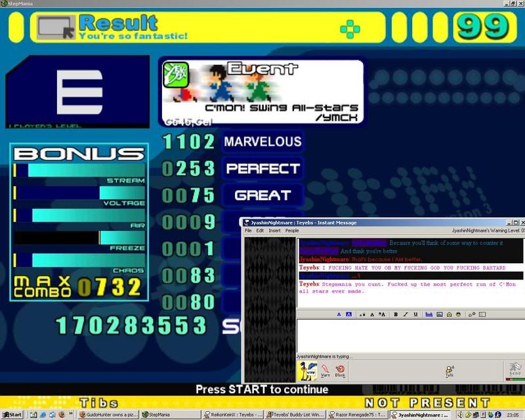The image size is (525, 420).
Task: Open the Edit menu
Action: point(260,230)
